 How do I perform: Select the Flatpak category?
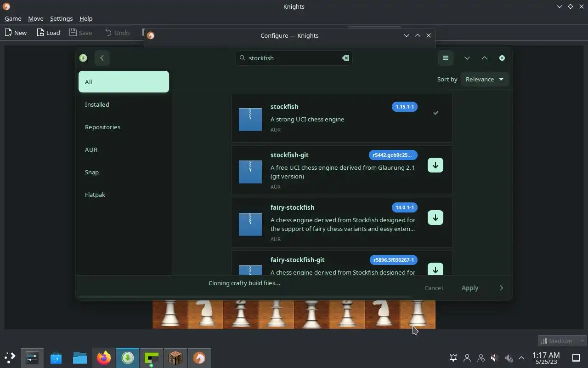[x=124, y=195]
